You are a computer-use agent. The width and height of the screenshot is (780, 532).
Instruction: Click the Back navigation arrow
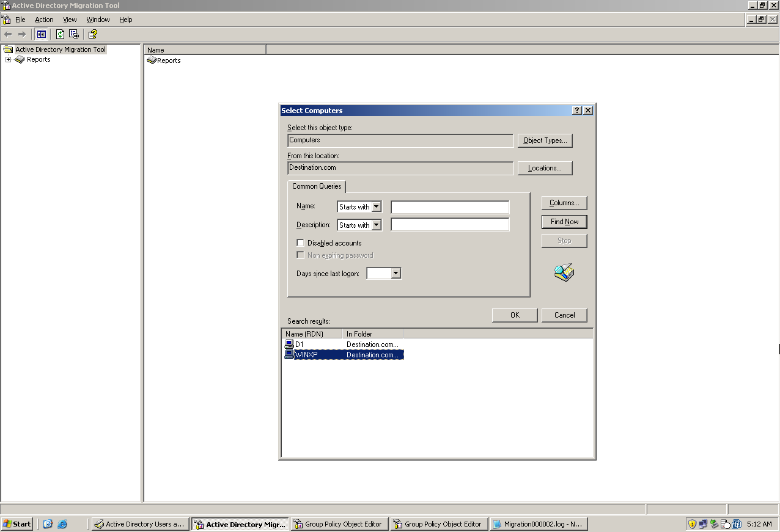[x=9, y=34]
